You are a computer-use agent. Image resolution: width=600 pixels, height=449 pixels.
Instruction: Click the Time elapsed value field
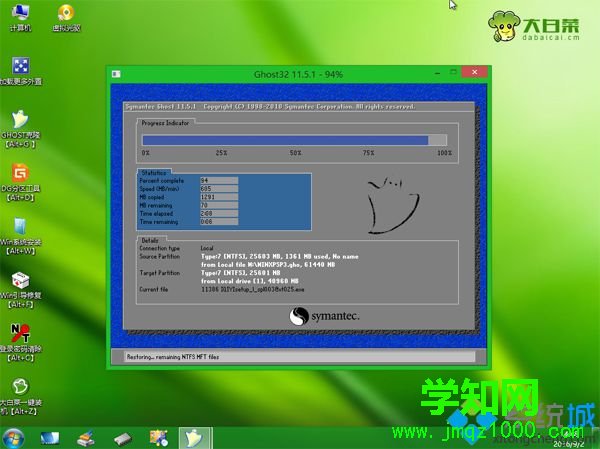pyautogui.click(x=219, y=214)
